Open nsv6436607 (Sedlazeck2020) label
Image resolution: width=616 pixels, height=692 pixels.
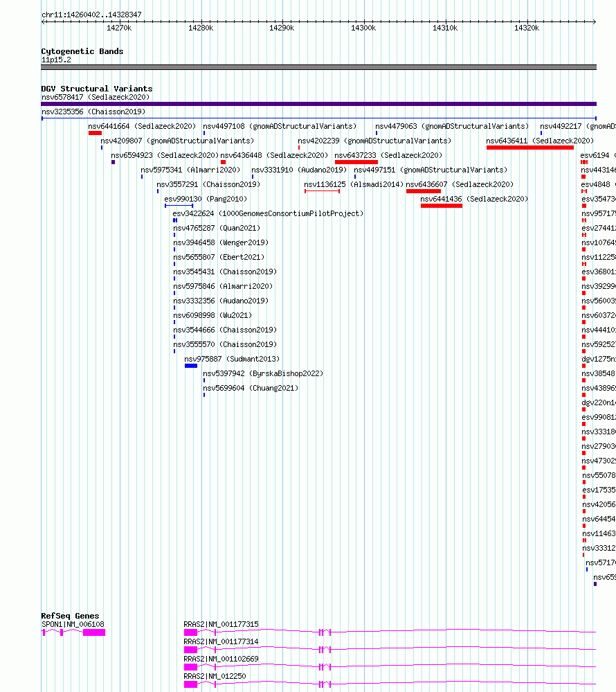click(x=460, y=184)
